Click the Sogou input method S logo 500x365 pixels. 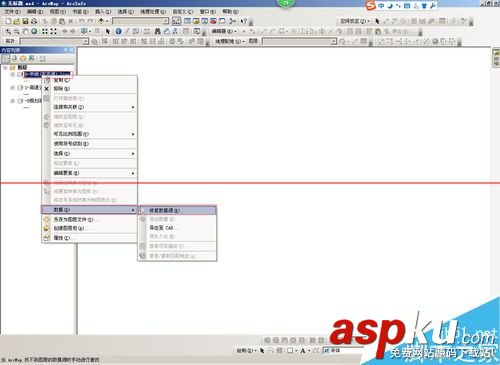371,6
